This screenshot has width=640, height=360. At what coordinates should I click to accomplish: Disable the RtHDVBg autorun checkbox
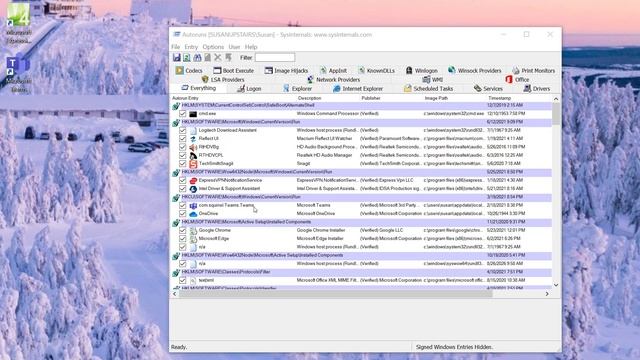[182, 147]
